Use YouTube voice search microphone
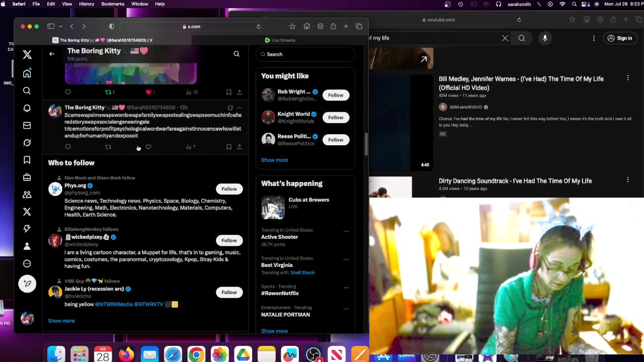This screenshot has height=362, width=644. [545, 38]
